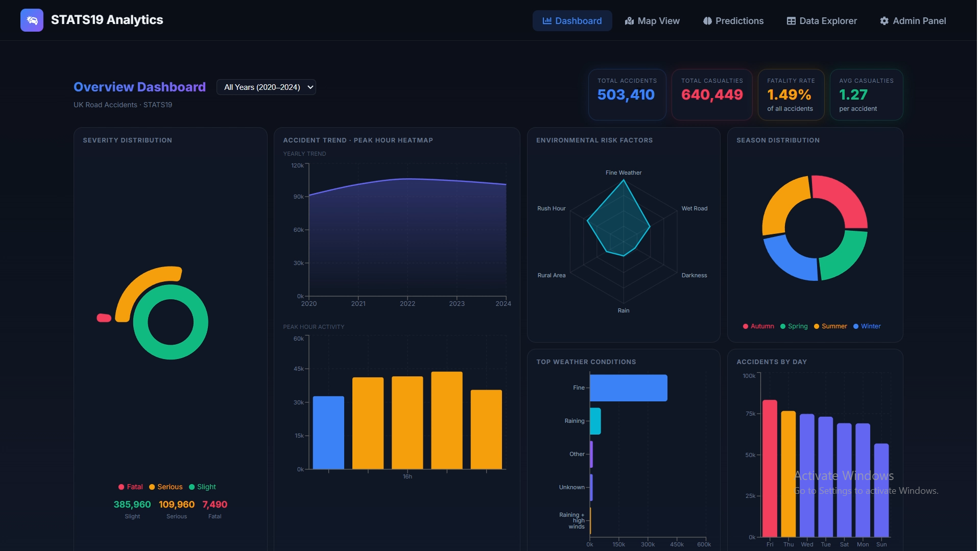Click the 2022 label on yearly trend
This screenshot has width=980, height=551.
point(408,304)
